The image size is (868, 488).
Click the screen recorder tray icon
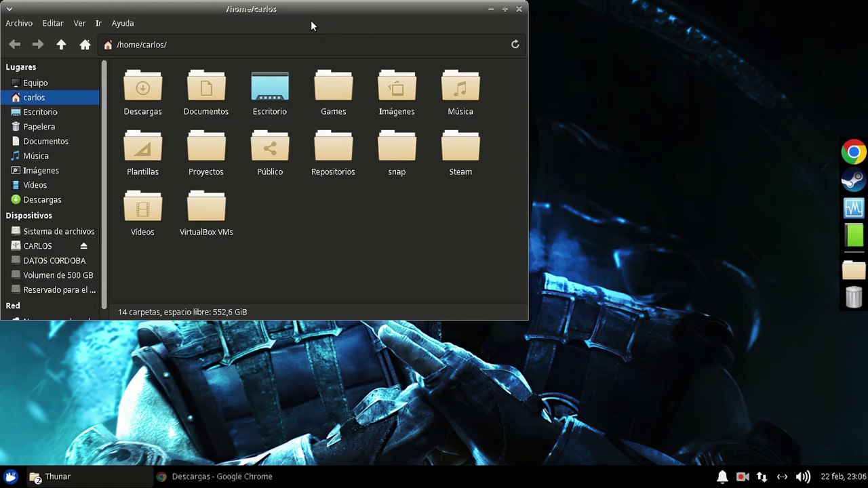coord(742,476)
